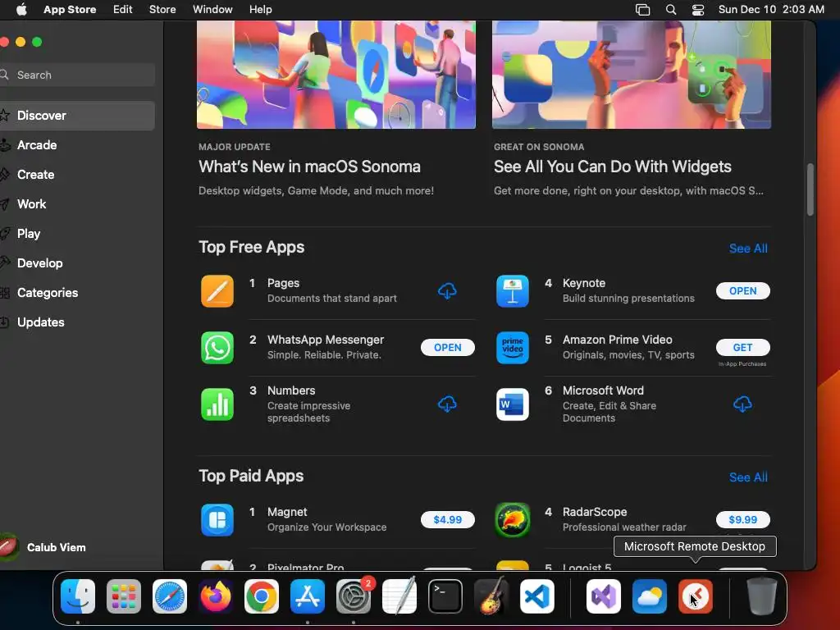Screen dimensions: 840x630
Task: Open Control Center in menu bar
Action: pos(698,10)
